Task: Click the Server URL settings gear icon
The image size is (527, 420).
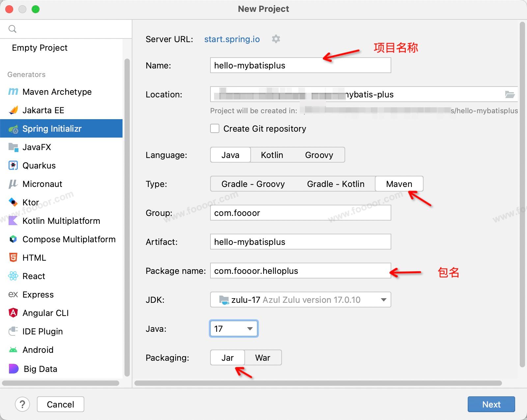Action: pyautogui.click(x=276, y=39)
